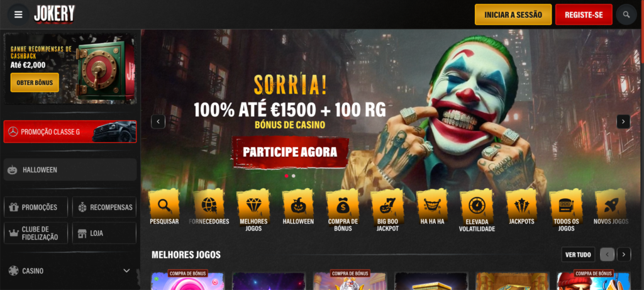Show next Melhores Jogos with right arrow

click(624, 255)
